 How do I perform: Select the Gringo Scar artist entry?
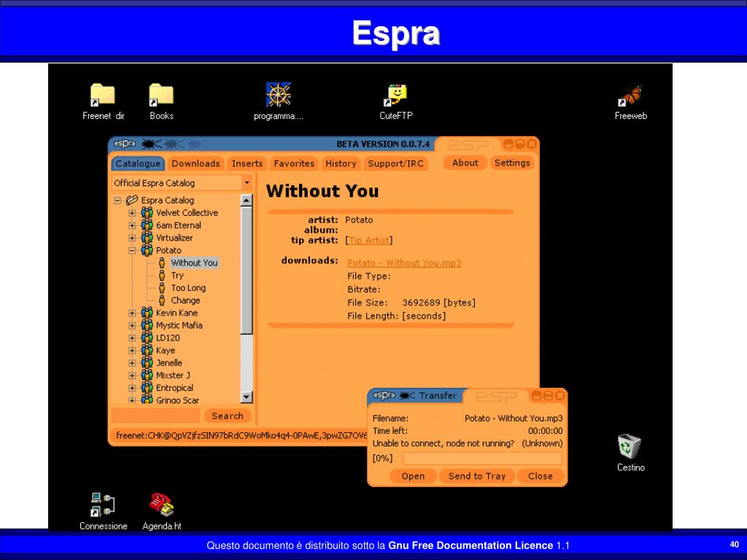pos(177,400)
